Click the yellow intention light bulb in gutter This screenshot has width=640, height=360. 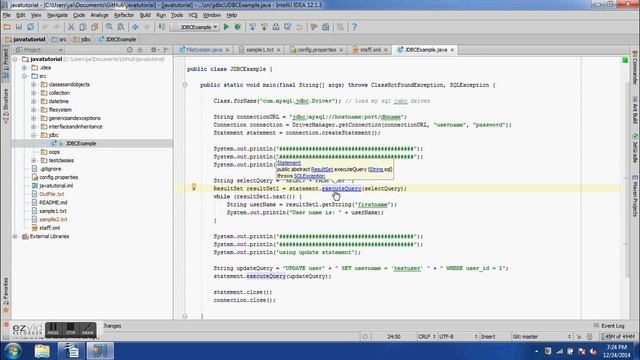[x=194, y=187]
